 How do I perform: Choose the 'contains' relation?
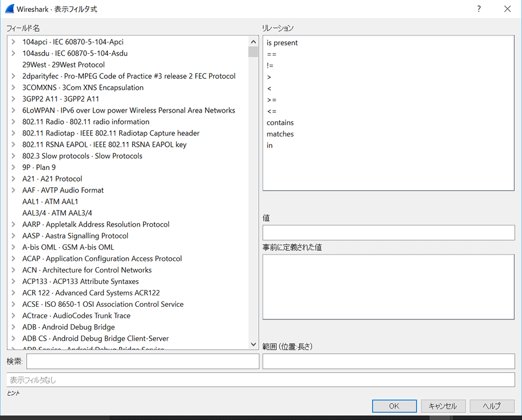click(281, 122)
